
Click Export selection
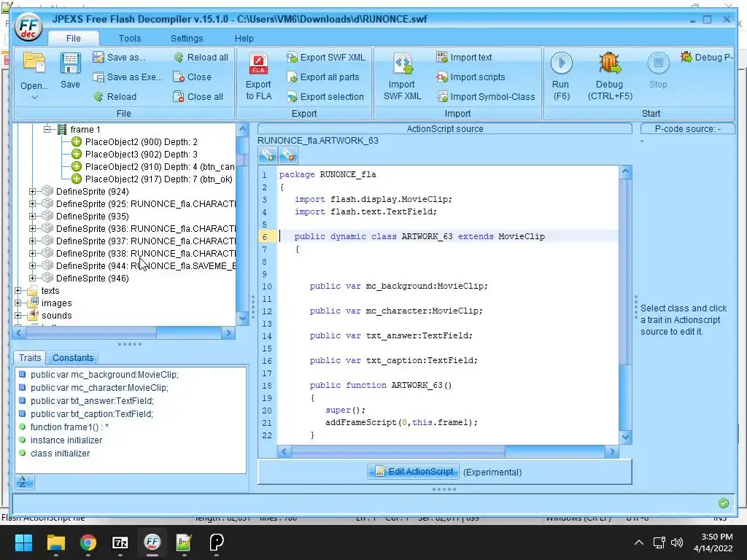click(325, 97)
